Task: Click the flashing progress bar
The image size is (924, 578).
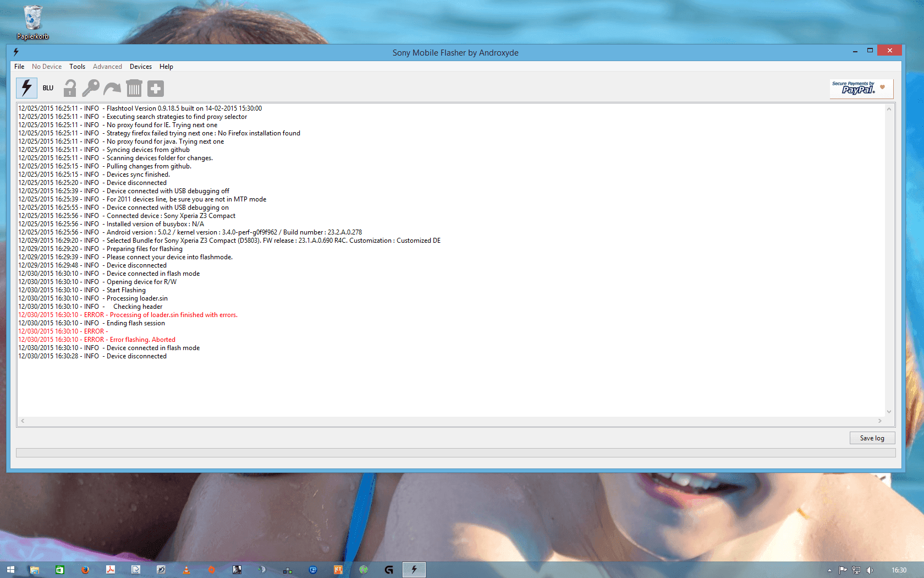Action: (x=455, y=452)
